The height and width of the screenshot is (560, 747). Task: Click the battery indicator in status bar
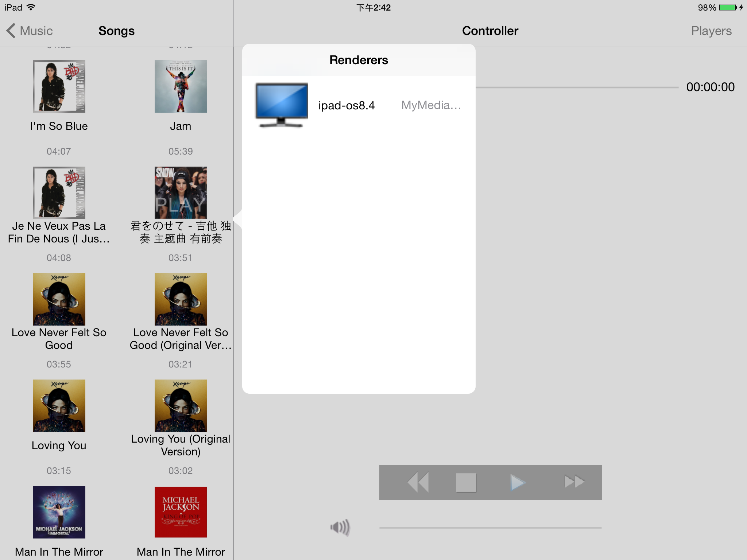tap(728, 7)
